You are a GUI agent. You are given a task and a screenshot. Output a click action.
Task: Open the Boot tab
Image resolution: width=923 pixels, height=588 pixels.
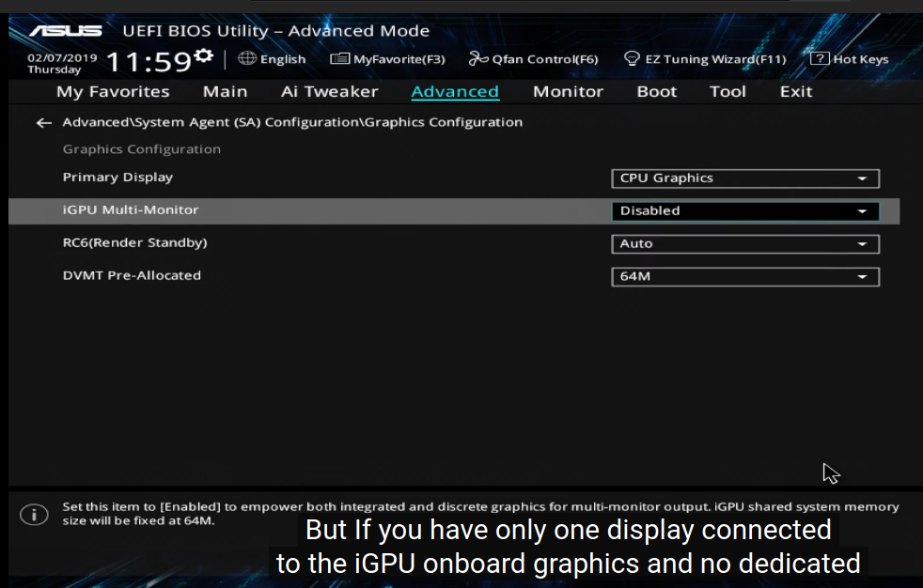(657, 92)
